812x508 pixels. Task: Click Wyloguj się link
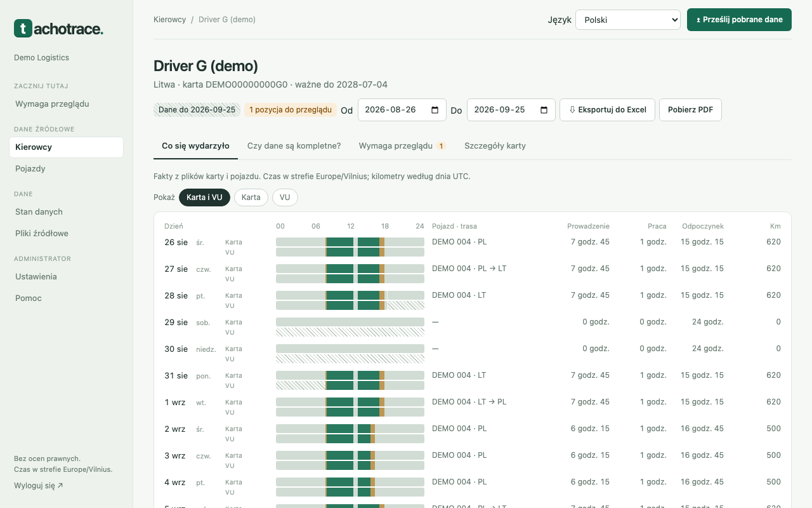pos(39,486)
